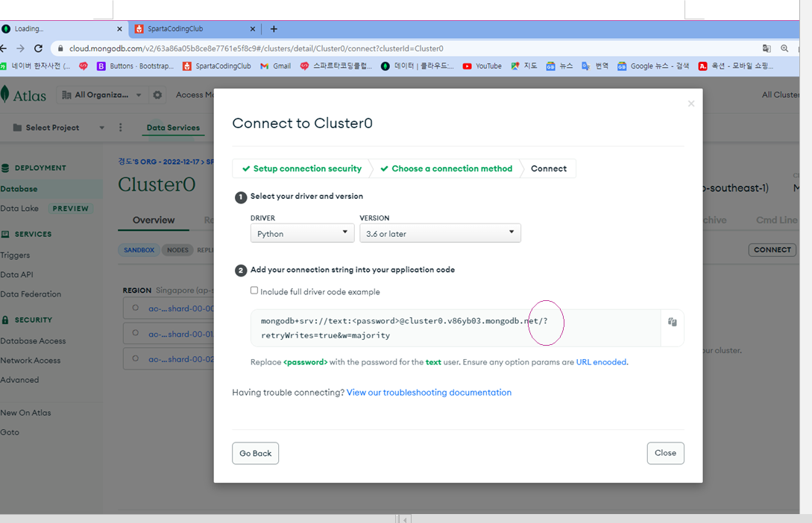Open the URL encoded link
This screenshot has width=812, height=523.
tap(601, 362)
